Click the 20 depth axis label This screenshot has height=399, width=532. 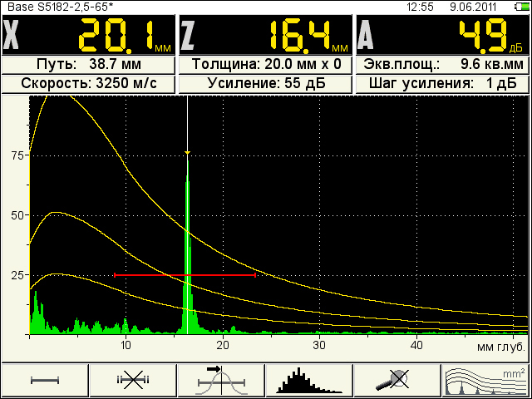tap(223, 345)
